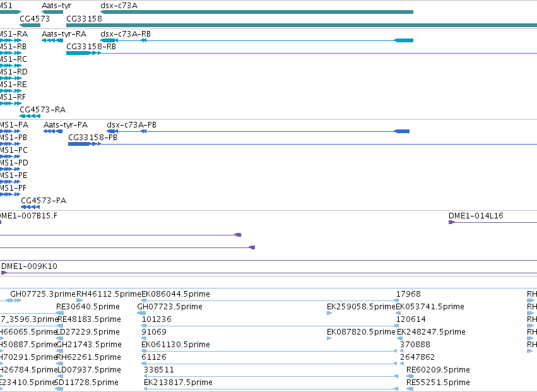Viewport: 537px width, 392px height.
Task: Select the feature labeled 2647862
Action: (417, 357)
